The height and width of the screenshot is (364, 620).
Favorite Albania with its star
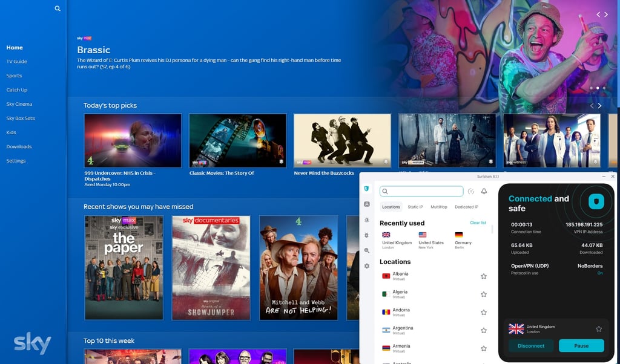(484, 276)
